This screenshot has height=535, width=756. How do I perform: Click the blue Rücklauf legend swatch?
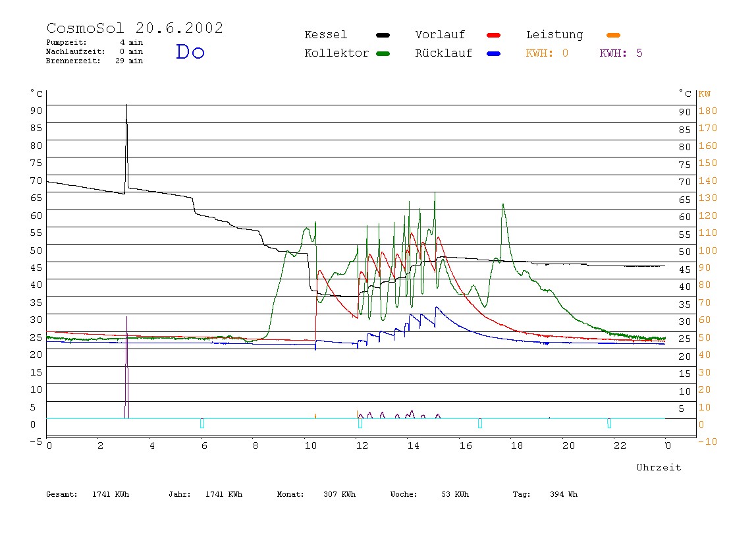494,53
